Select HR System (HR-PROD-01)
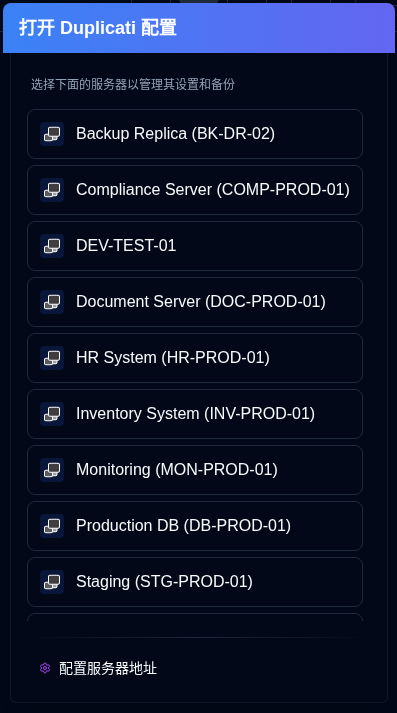The width and height of the screenshot is (397, 713). click(195, 357)
